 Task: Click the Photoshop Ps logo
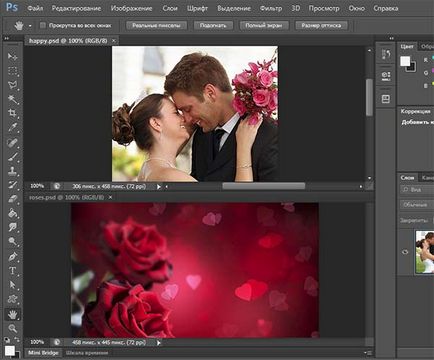pos(12,7)
